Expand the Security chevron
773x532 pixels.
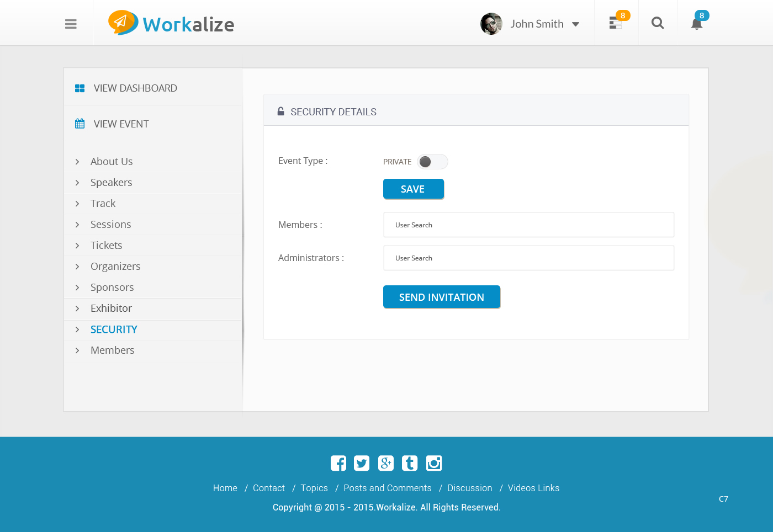(x=77, y=329)
